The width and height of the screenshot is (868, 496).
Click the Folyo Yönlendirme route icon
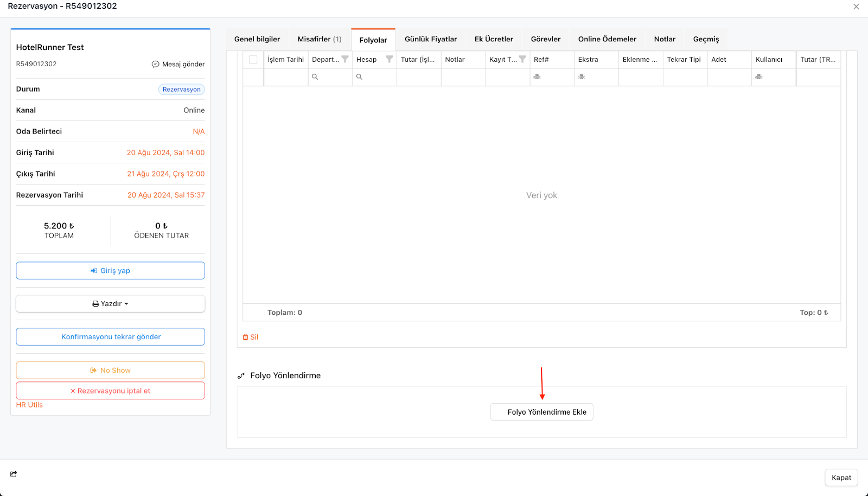[241, 376]
